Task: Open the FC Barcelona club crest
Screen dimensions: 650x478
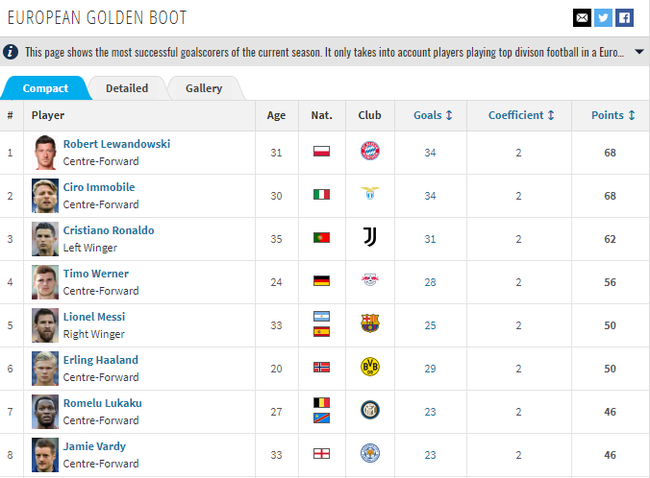Action: [370, 324]
